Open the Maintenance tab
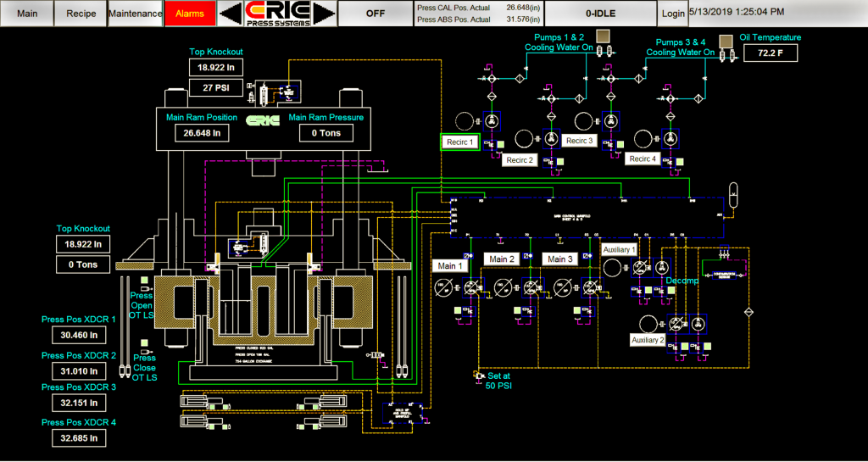Viewport: 868px width, 462px height. pos(136,14)
